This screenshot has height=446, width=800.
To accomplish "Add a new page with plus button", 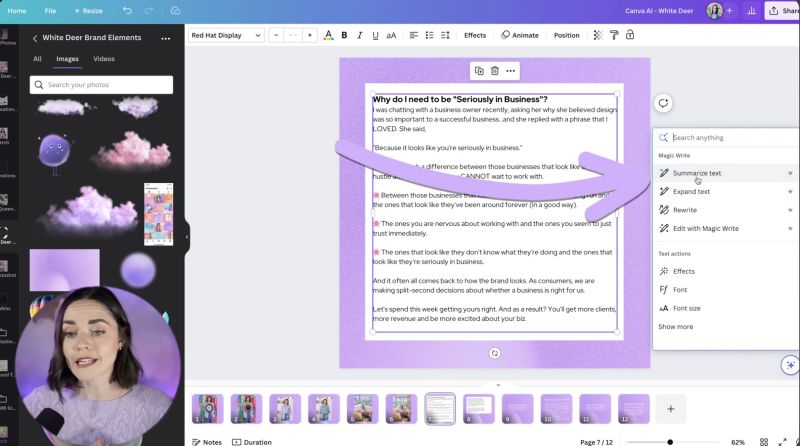I will tap(671, 409).
